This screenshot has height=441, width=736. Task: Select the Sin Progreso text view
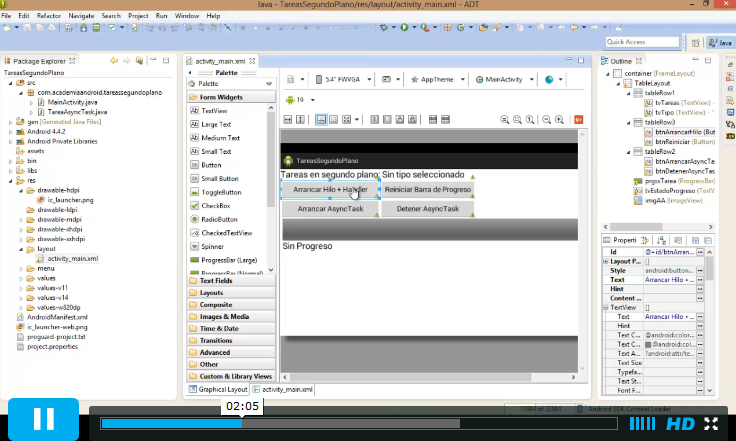(x=307, y=246)
